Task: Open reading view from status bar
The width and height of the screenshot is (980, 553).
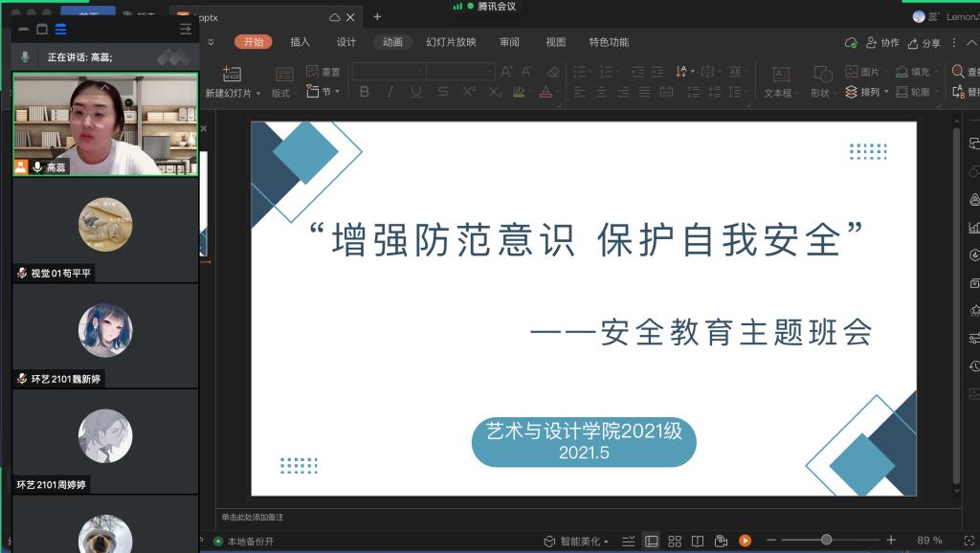Action: tap(698, 541)
